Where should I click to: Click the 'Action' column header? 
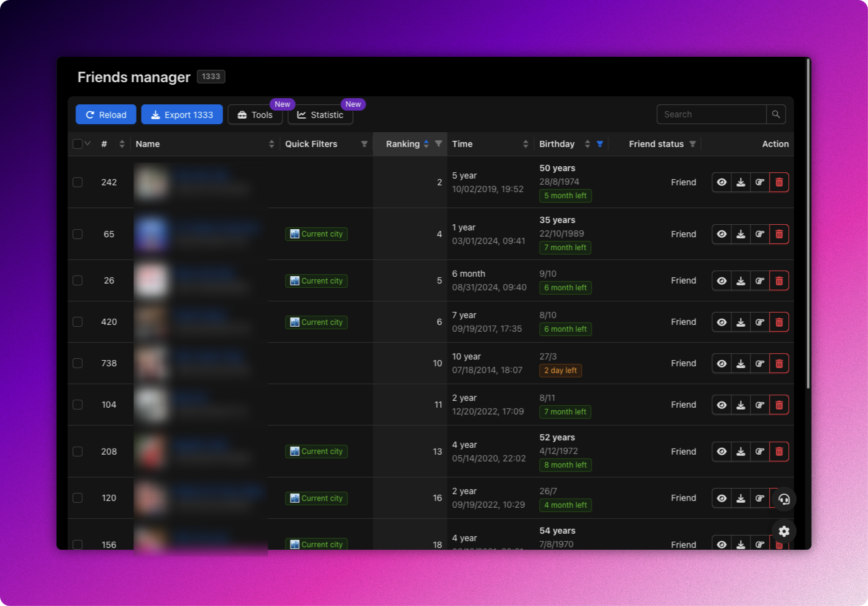(x=775, y=144)
